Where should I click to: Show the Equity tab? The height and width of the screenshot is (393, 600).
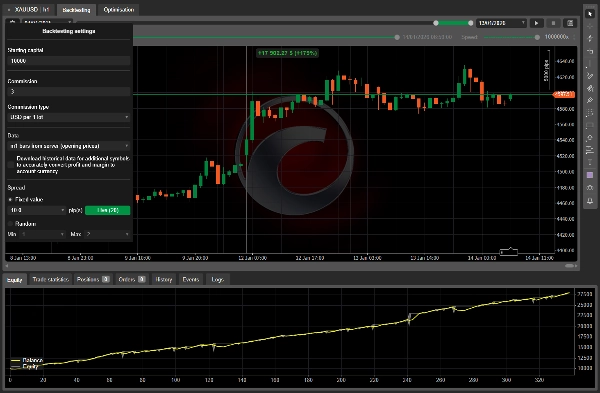pos(15,280)
